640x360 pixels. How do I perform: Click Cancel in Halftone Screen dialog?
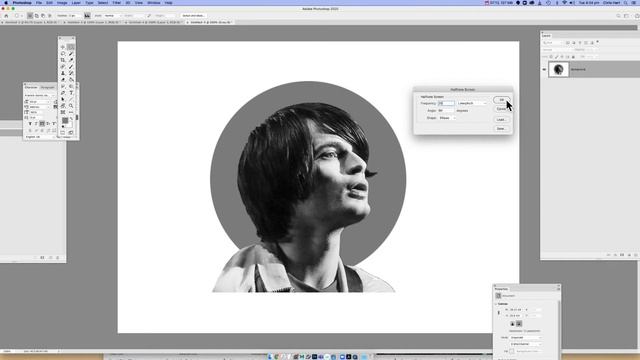[x=501, y=109]
